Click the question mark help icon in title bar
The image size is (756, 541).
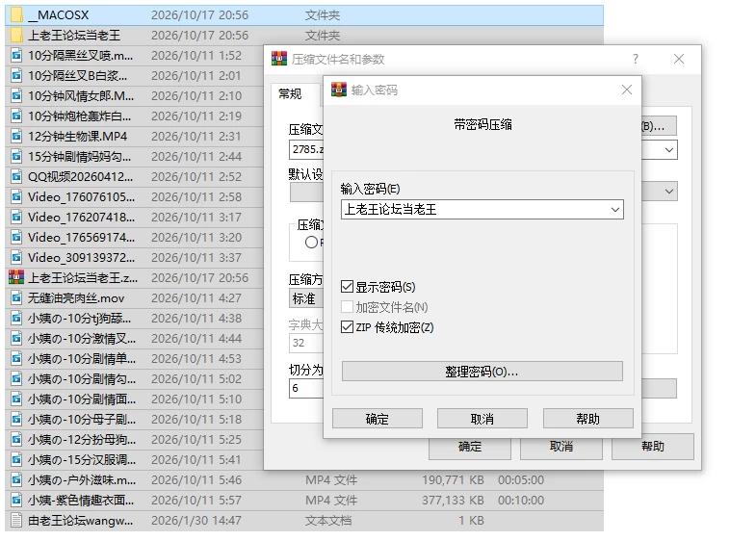pos(636,59)
